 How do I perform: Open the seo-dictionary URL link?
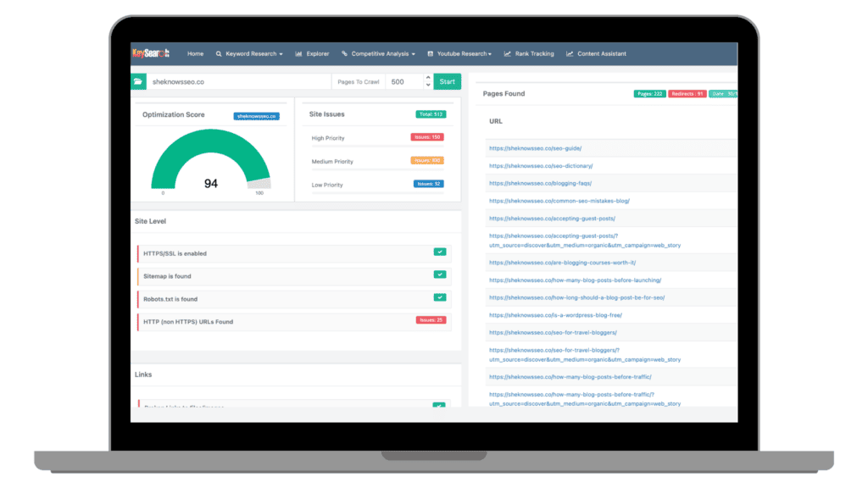pos(541,166)
